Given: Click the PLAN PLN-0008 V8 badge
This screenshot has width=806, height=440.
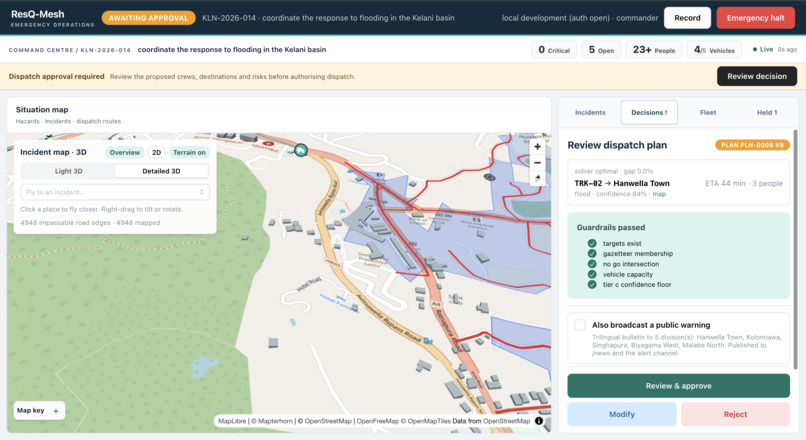Looking at the screenshot, I should pos(752,145).
